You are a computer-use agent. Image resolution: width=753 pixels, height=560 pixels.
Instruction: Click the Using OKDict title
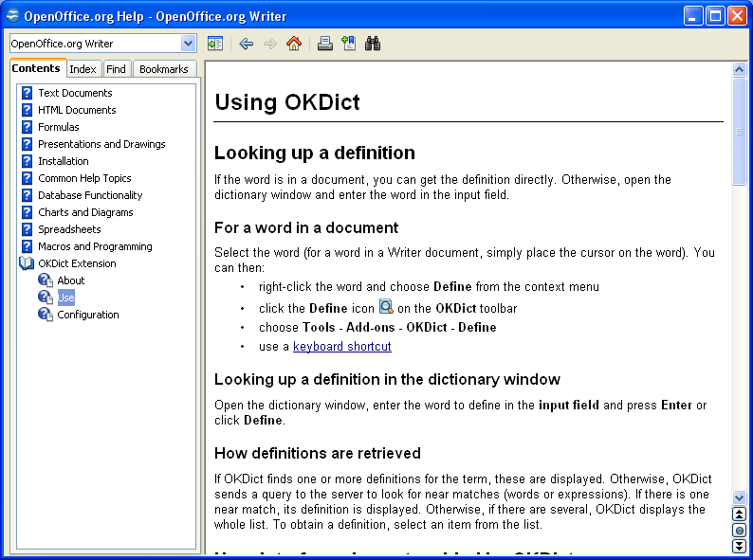point(287,101)
